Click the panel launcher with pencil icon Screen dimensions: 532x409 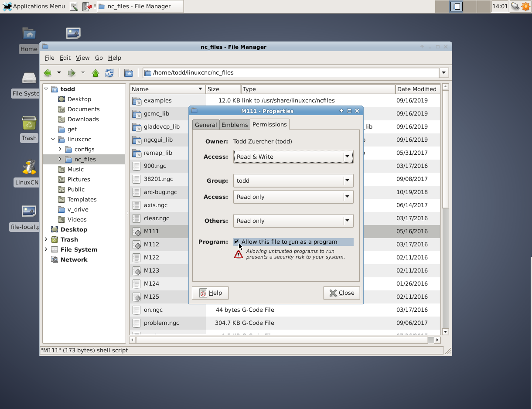(74, 6)
